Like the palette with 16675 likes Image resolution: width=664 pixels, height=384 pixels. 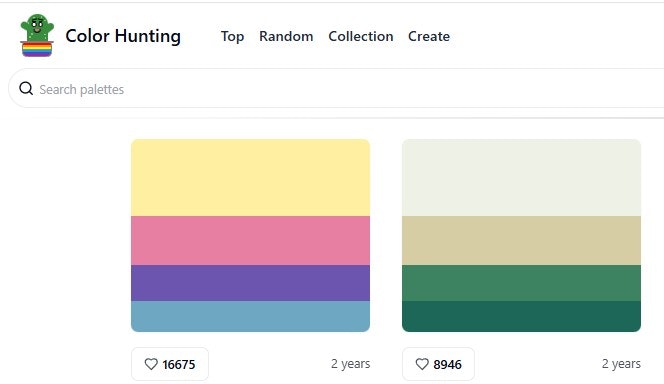tap(170, 364)
